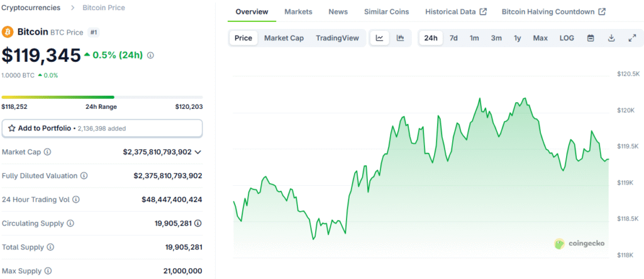Click the Bitcoin logo icon
644x279 pixels.
(8, 32)
